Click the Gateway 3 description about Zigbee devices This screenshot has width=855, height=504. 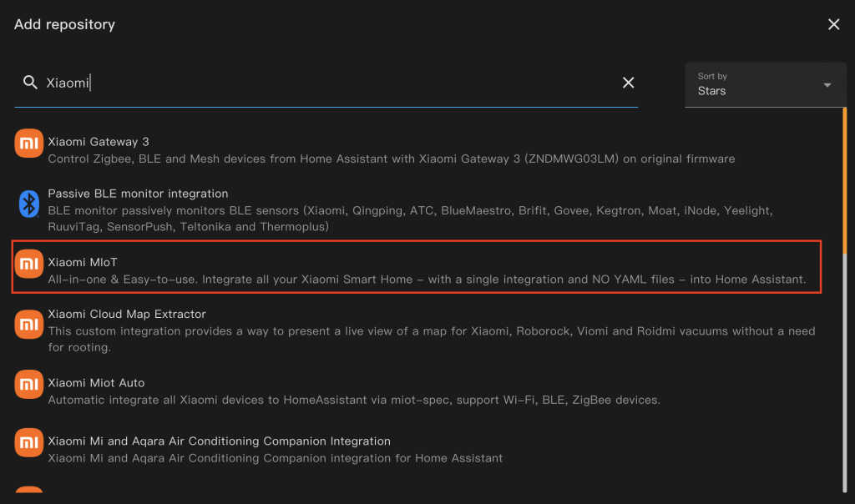(392, 159)
